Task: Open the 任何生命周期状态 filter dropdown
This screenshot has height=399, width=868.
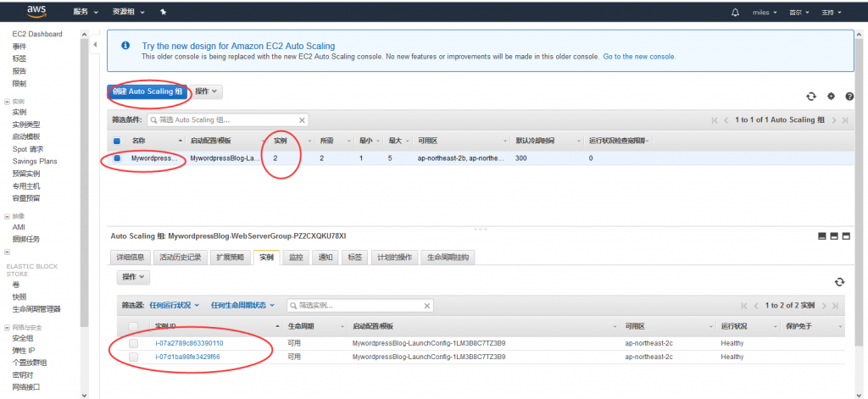Action: point(242,306)
